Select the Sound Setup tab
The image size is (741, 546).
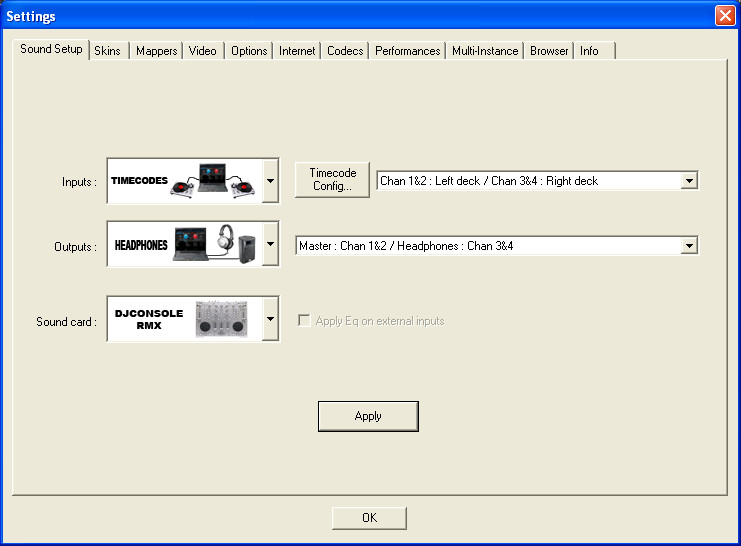pos(51,49)
